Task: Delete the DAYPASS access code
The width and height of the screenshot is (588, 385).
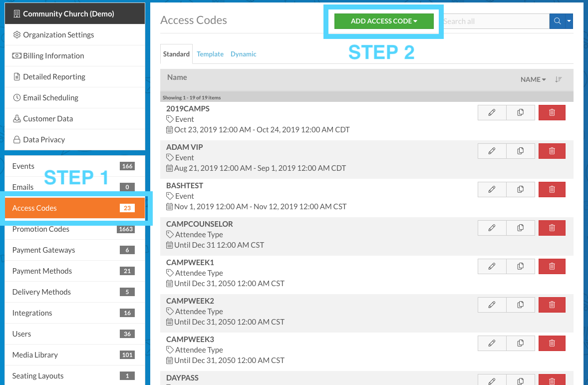Action: [x=552, y=381]
